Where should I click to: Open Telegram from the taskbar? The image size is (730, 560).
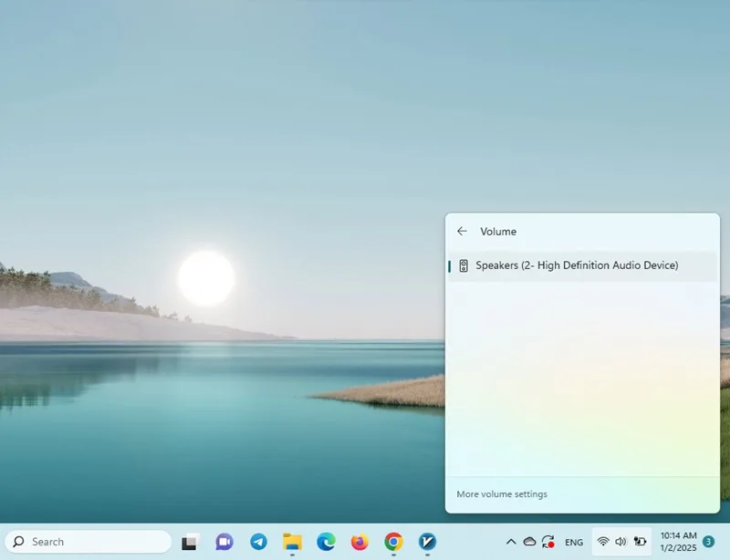(x=258, y=542)
